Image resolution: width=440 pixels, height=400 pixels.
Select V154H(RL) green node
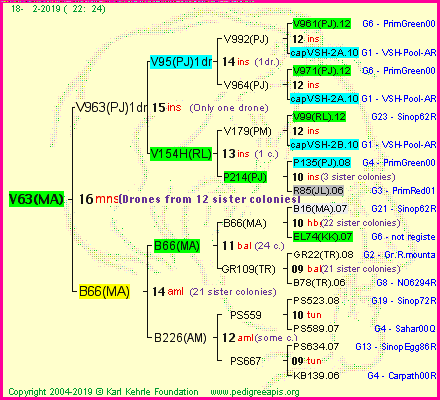(181, 154)
